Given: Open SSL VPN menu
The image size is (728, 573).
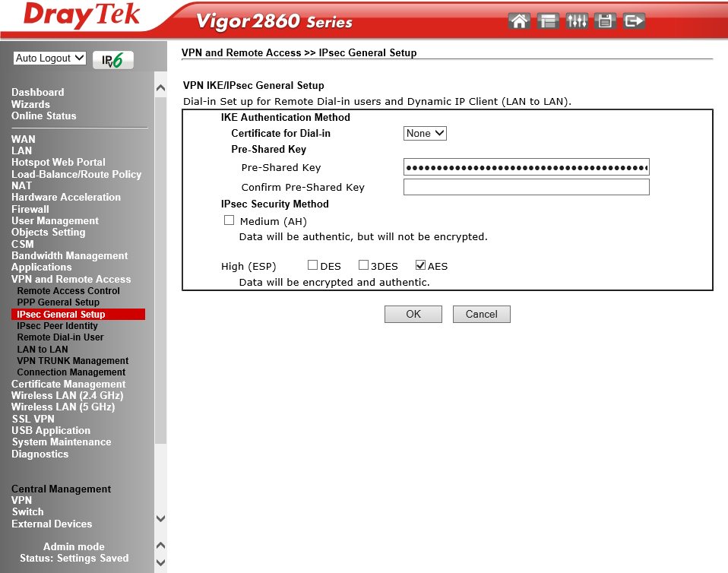Looking at the screenshot, I should click(x=33, y=419).
